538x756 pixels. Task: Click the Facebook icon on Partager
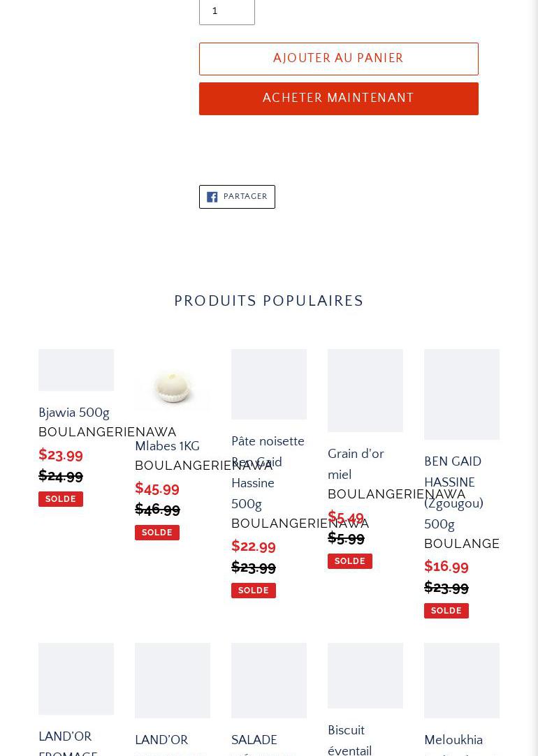click(x=212, y=197)
